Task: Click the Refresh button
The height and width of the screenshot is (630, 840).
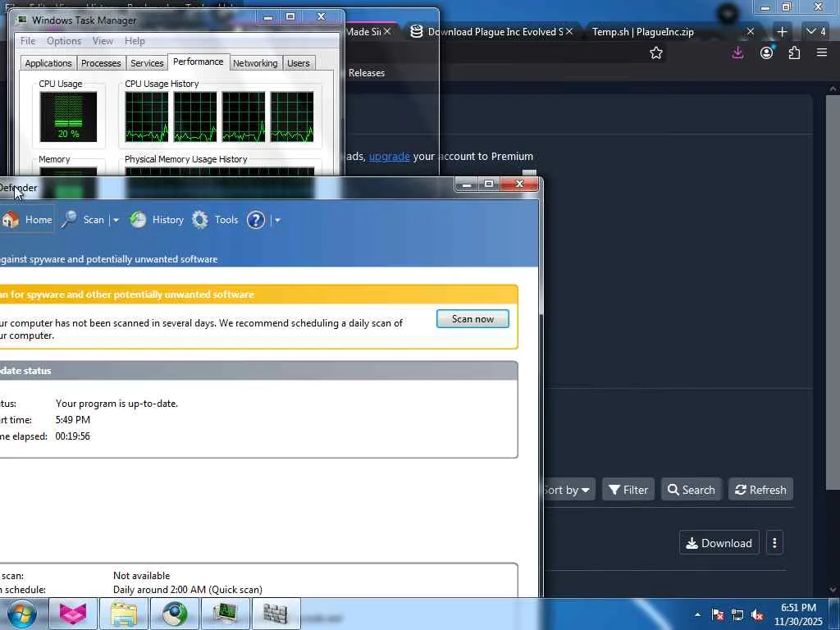Action: [760, 490]
